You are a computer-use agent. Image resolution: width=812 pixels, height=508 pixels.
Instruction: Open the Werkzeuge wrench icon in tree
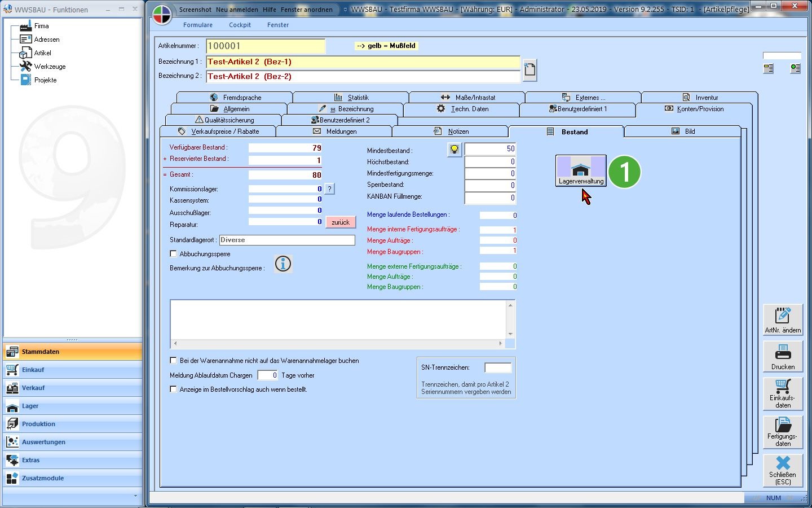pos(25,67)
